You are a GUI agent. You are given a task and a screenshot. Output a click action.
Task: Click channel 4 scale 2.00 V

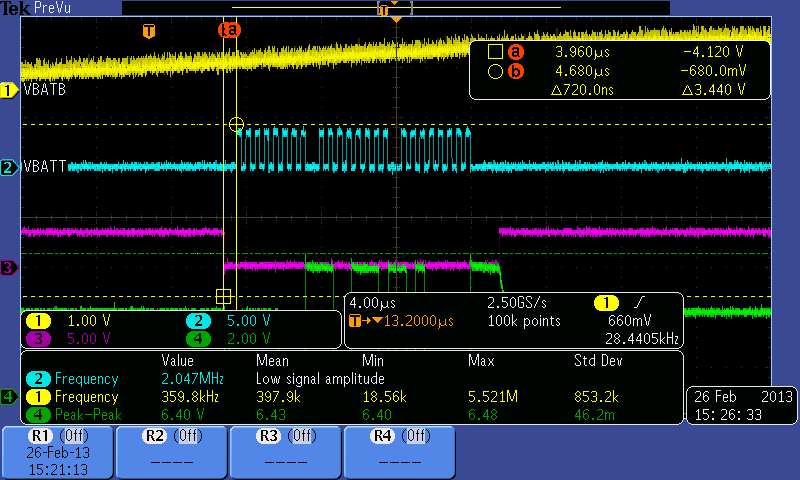[x=248, y=339]
